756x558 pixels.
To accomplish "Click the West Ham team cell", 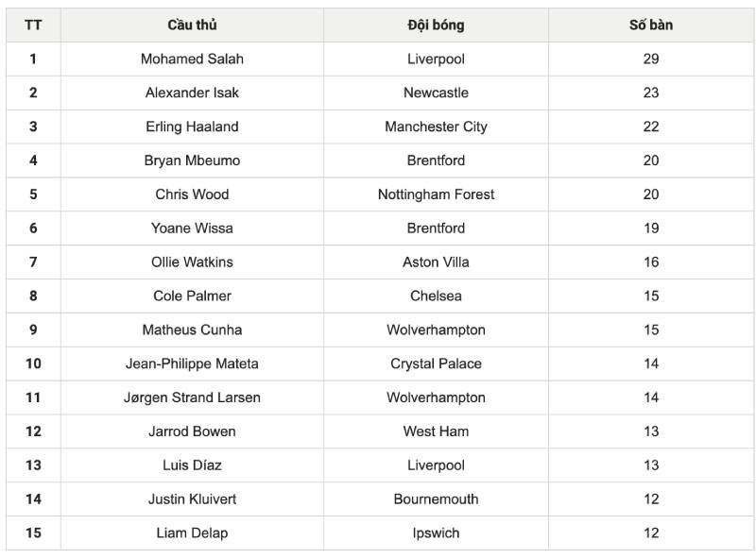I will pos(436,431).
